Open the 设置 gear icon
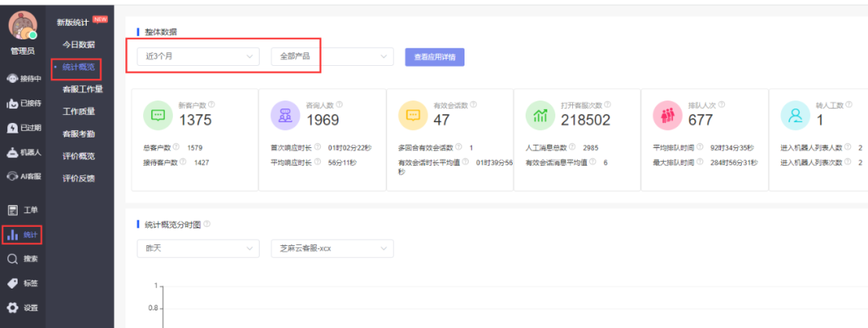The image size is (868, 328). click(12, 307)
